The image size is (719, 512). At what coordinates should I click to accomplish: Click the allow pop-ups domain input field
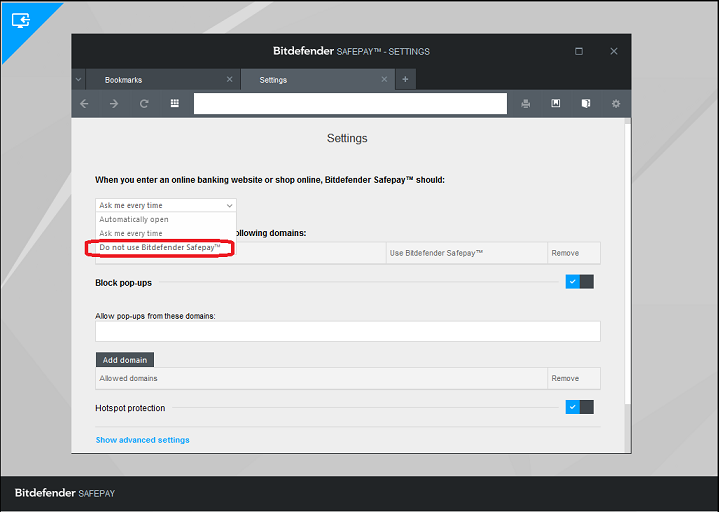pyautogui.click(x=348, y=331)
